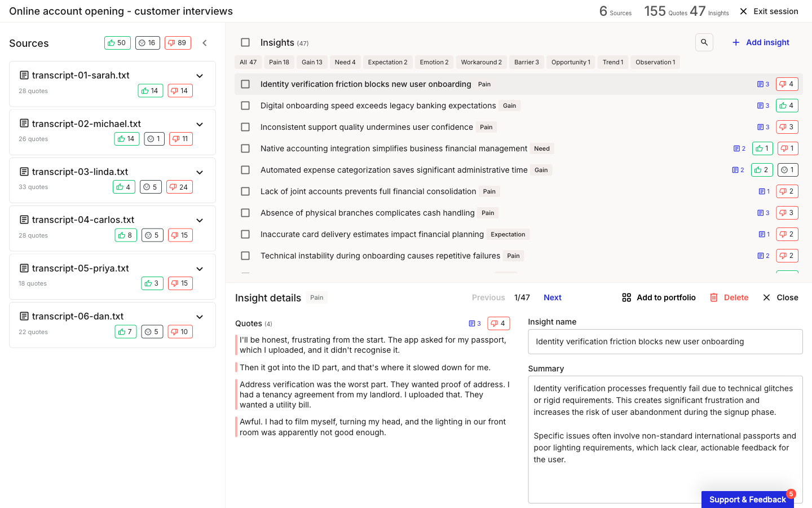The image size is (812, 508).
Task: Click the Delete trash icon
Action: click(714, 297)
